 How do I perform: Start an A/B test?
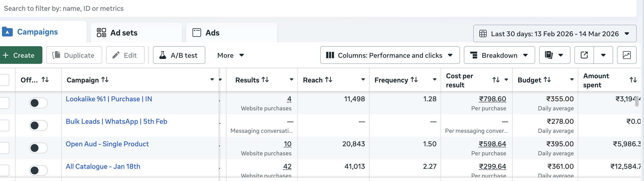pos(179,55)
